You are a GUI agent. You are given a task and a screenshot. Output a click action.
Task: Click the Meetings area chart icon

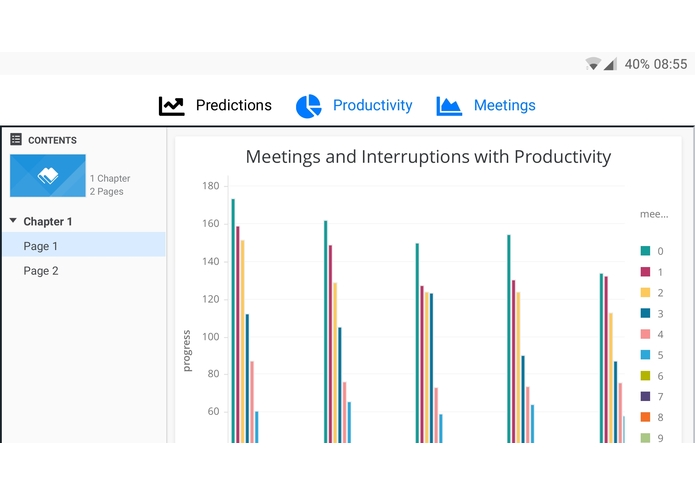pos(449,106)
